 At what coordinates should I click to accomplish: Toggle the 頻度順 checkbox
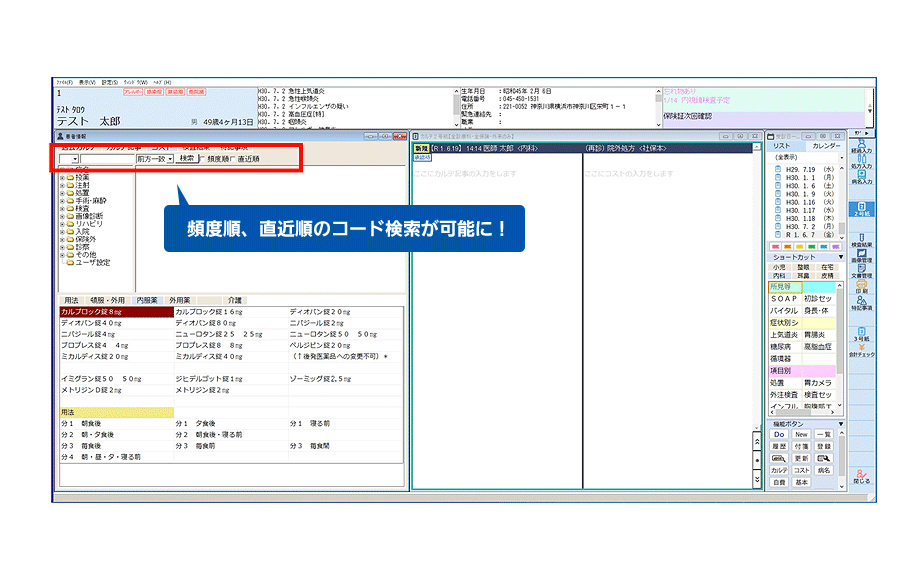[202, 158]
